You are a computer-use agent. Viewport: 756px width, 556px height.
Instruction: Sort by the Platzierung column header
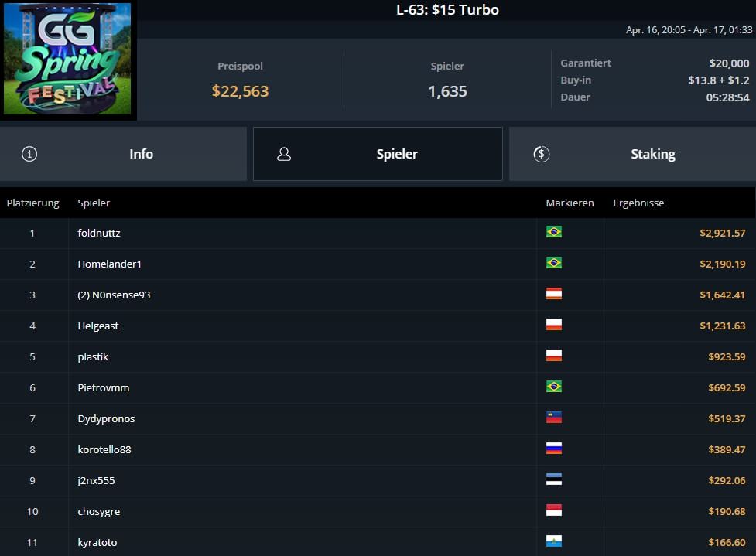[32, 203]
